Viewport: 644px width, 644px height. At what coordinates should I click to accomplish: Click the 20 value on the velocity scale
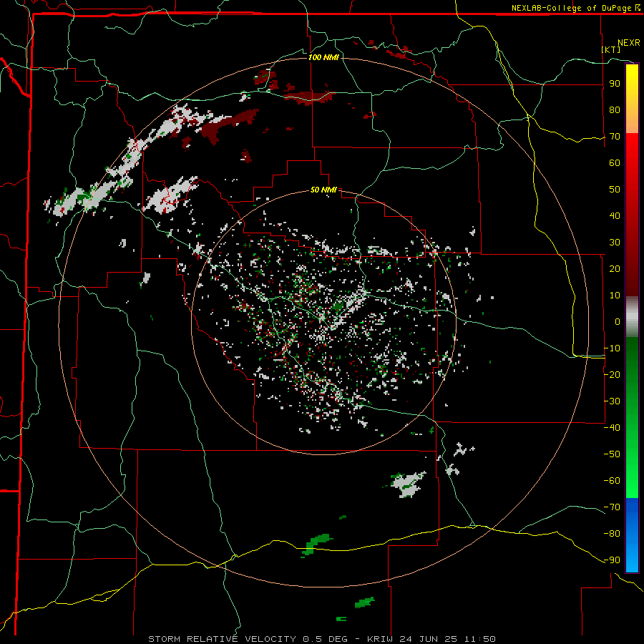click(615, 269)
